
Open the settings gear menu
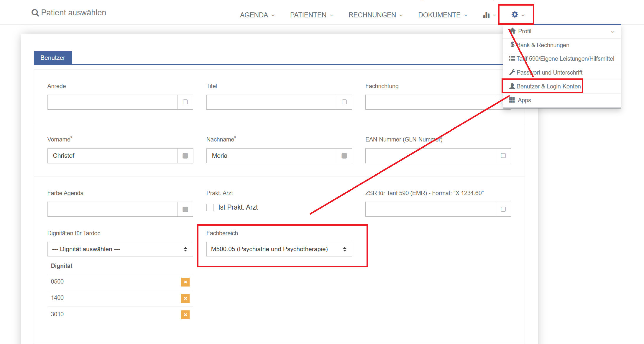coord(515,15)
